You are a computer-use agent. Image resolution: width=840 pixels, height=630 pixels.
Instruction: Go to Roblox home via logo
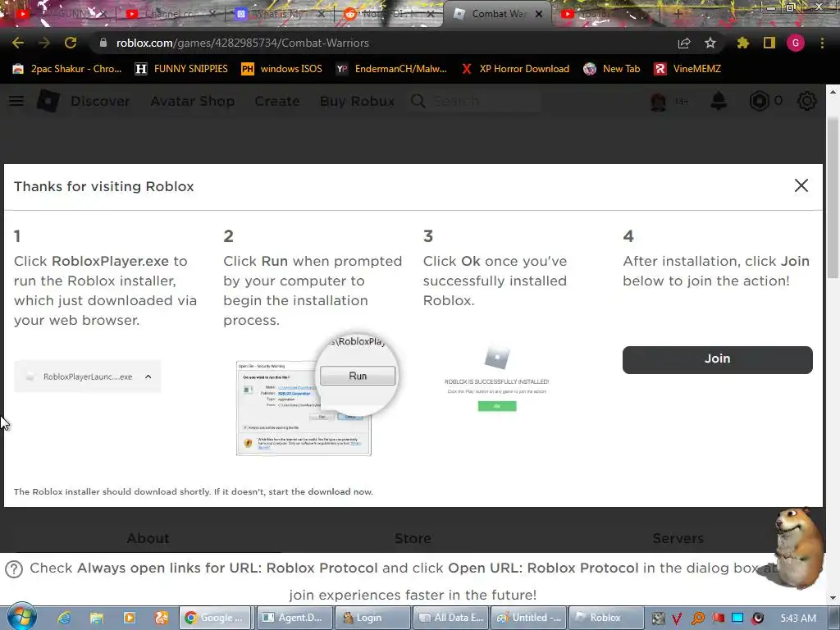point(48,101)
